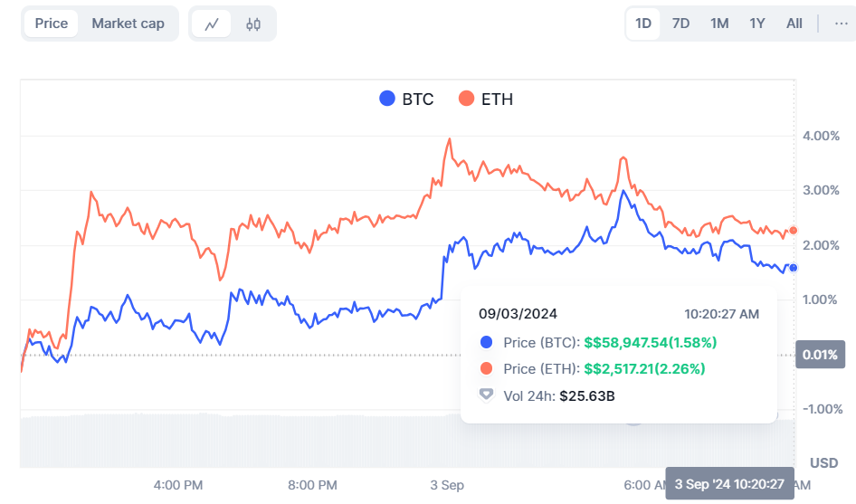Set time range to 1D
Screen dimensions: 856x504
pos(643,24)
